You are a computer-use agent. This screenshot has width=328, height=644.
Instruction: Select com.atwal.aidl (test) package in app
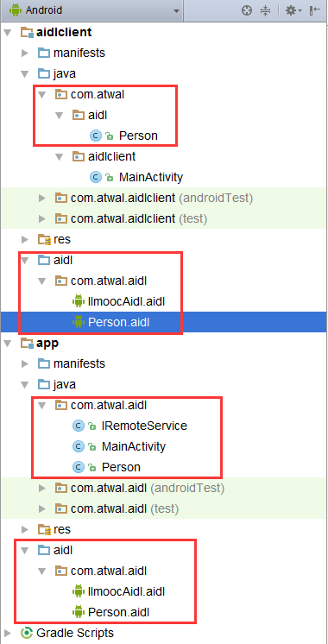(x=125, y=508)
